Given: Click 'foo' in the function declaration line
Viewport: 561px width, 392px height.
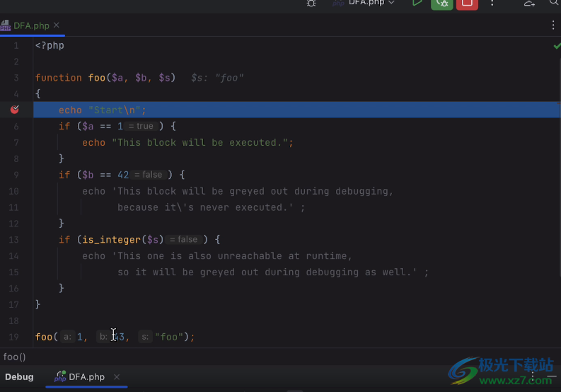Looking at the screenshot, I should 97,78.
